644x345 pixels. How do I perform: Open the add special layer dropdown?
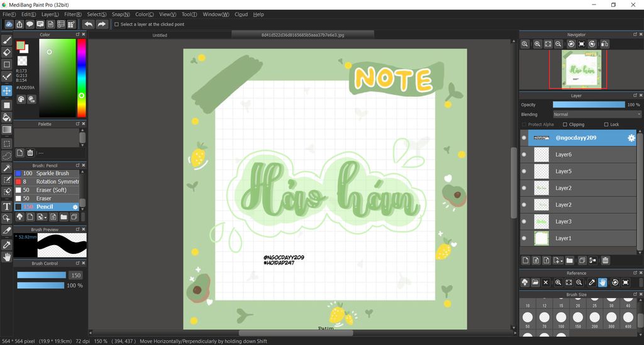pyautogui.click(x=558, y=260)
